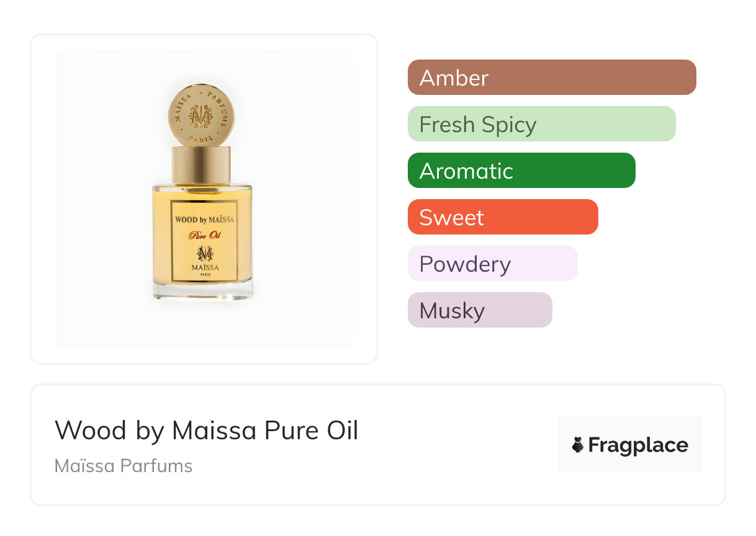Screen dimensions: 756x536
Task: Open the Maïssa Parfums brand link
Action: [x=124, y=466]
